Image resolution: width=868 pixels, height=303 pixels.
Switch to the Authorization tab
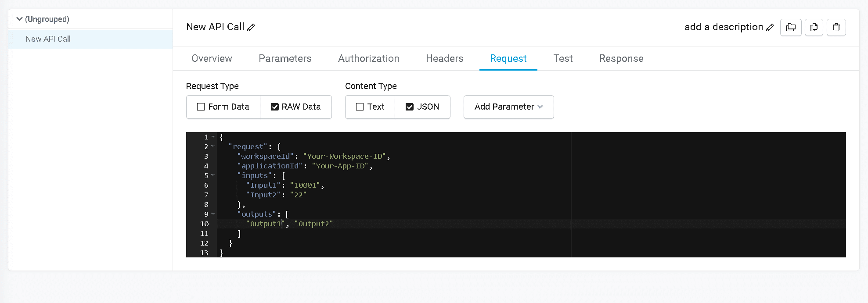click(368, 58)
